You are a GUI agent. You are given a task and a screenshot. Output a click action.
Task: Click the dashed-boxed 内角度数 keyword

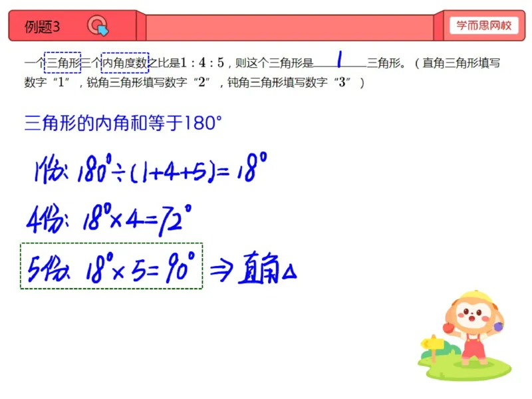[125, 63]
